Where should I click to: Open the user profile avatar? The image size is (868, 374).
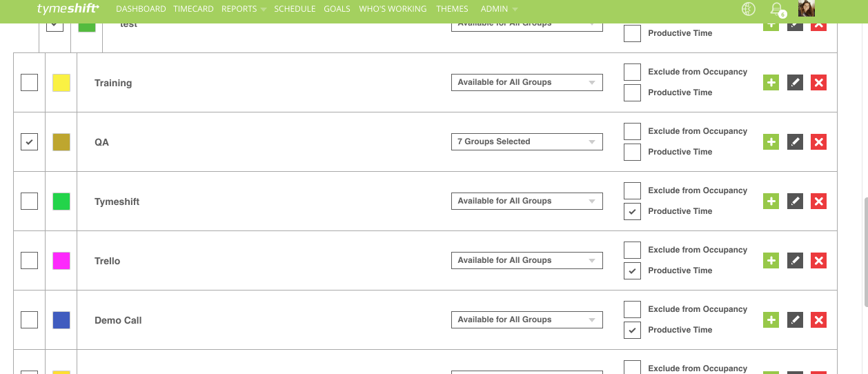pos(807,8)
